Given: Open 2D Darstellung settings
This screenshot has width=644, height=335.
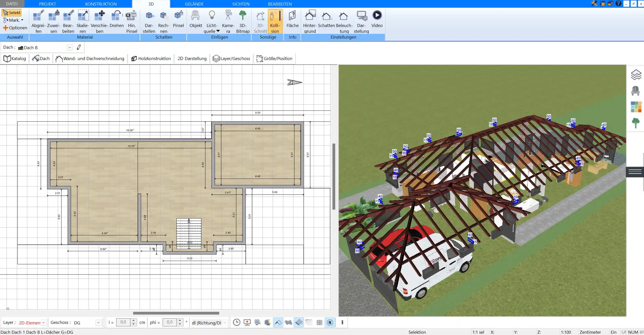Looking at the screenshot, I should [192, 59].
